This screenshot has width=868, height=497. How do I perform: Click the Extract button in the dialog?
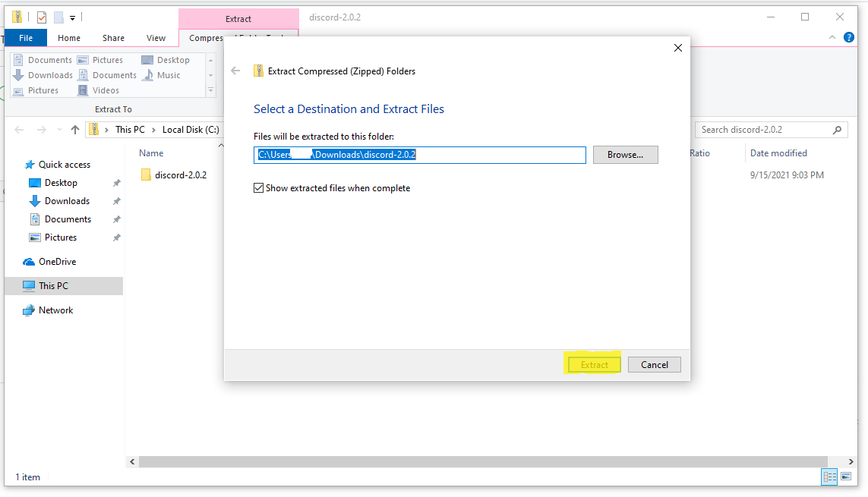pos(595,364)
